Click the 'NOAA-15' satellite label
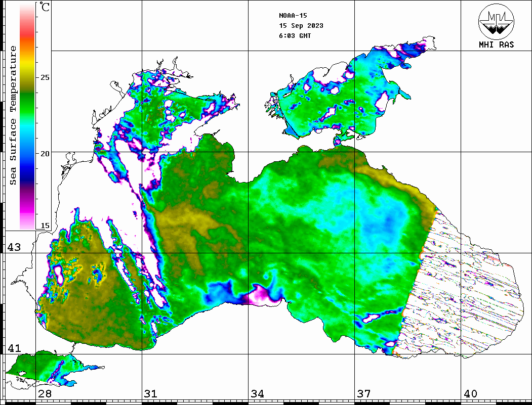532x405 pixels. tap(293, 16)
